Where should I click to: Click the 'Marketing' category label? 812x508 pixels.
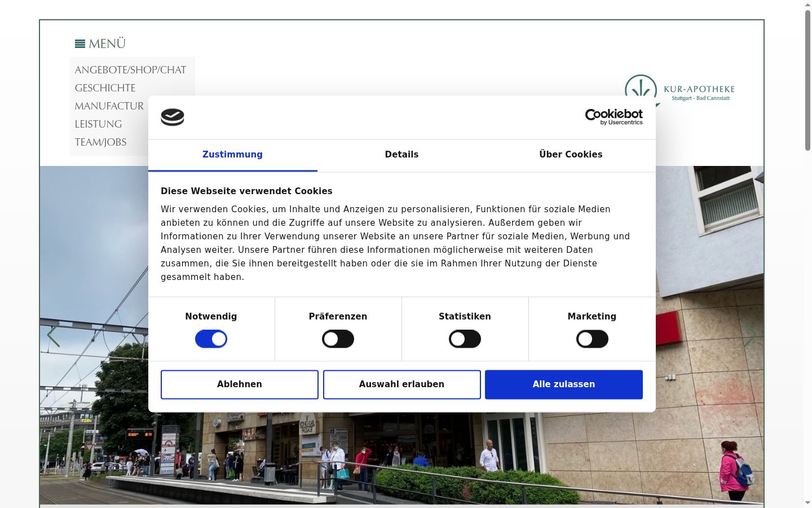pyautogui.click(x=592, y=316)
